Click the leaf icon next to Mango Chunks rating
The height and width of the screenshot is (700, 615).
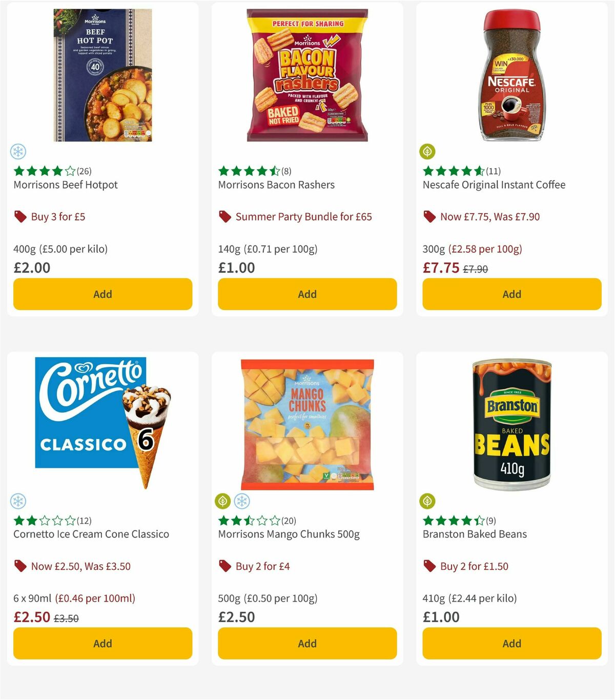pyautogui.click(x=222, y=501)
